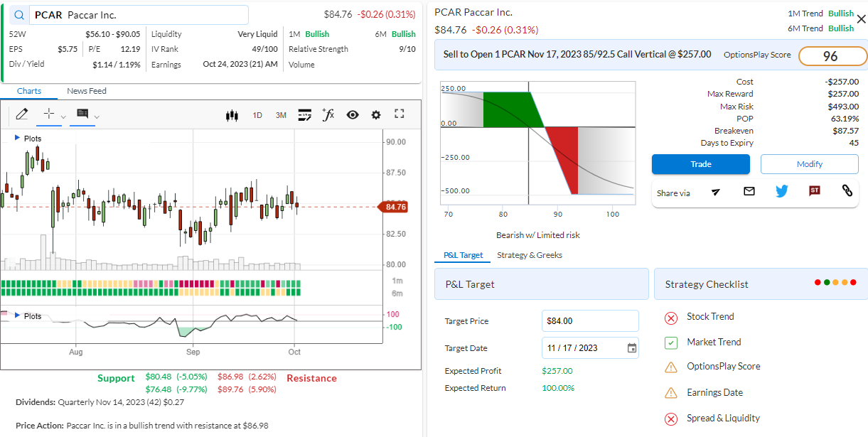Image resolution: width=868 pixels, height=437 pixels.
Task: Click the Modify button
Action: pyautogui.click(x=810, y=164)
